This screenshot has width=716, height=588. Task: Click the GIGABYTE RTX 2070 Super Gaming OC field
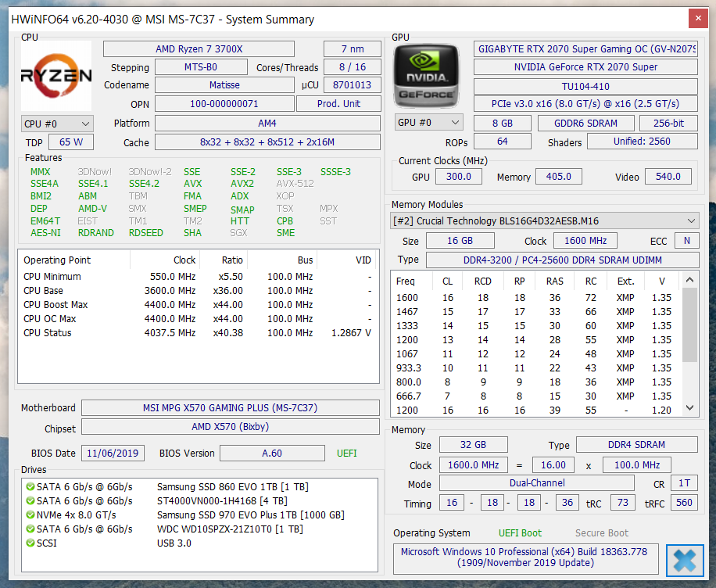click(586, 49)
